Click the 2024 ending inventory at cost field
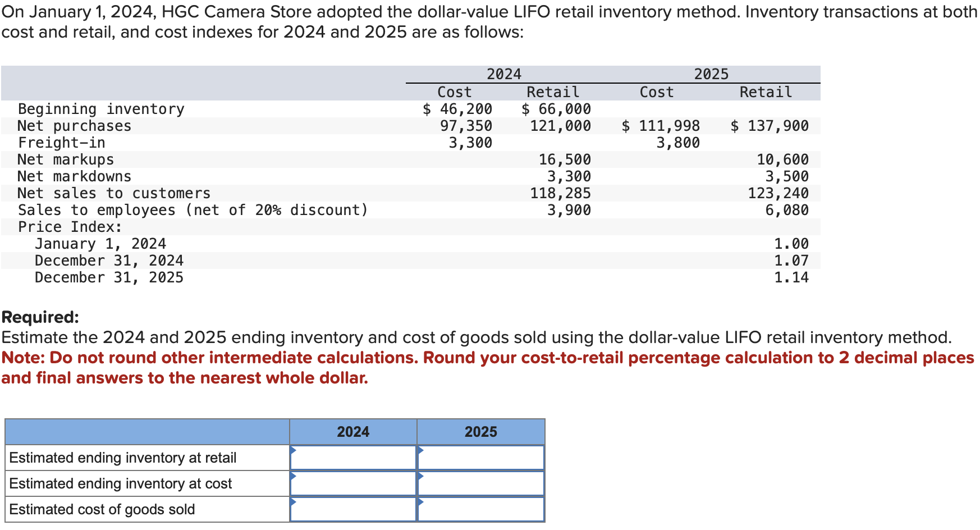Image resolution: width=980 pixels, height=530 pixels. [353, 483]
